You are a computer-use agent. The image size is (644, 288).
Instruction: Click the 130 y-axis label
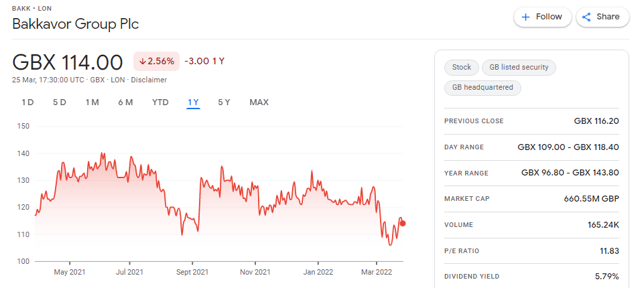(25, 180)
